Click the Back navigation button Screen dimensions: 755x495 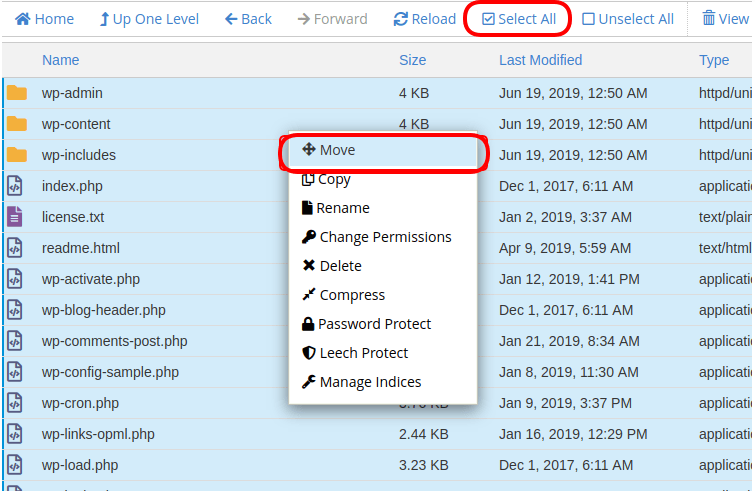pyautogui.click(x=248, y=19)
